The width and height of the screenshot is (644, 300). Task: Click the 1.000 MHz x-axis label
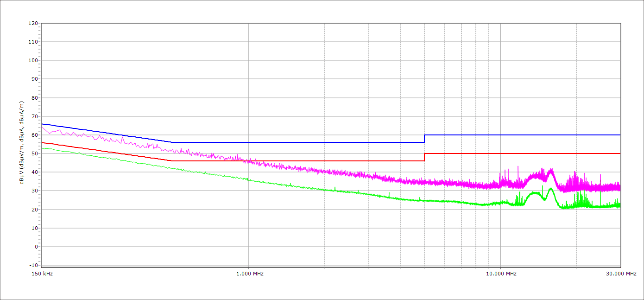pyautogui.click(x=250, y=274)
